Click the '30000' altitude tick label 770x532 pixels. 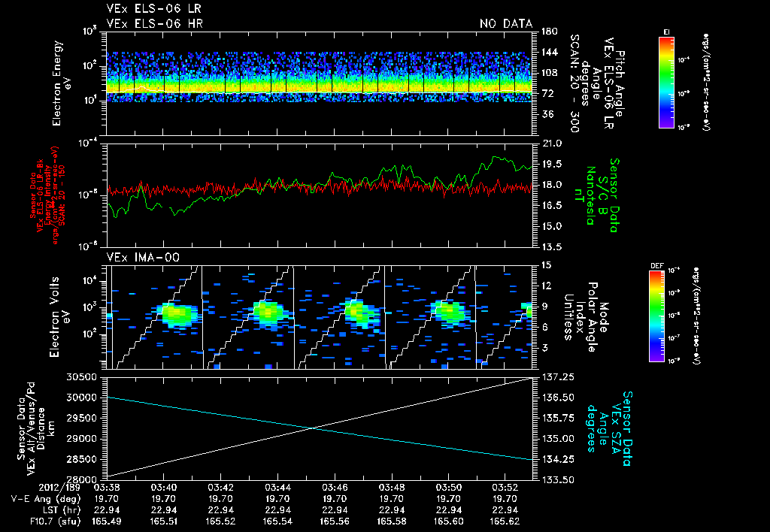[81, 397]
